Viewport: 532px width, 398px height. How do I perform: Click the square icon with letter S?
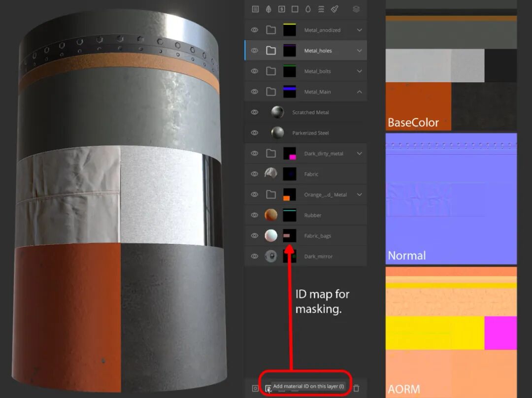(282, 9)
